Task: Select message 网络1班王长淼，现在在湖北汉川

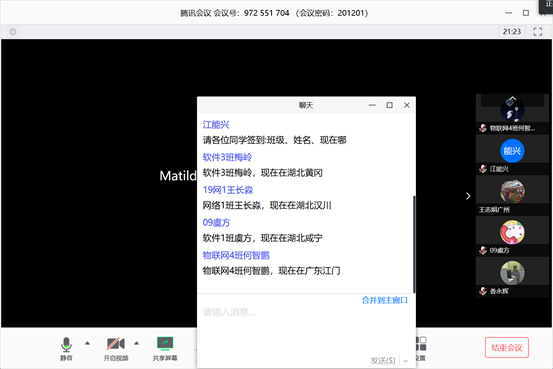Action: pos(267,205)
